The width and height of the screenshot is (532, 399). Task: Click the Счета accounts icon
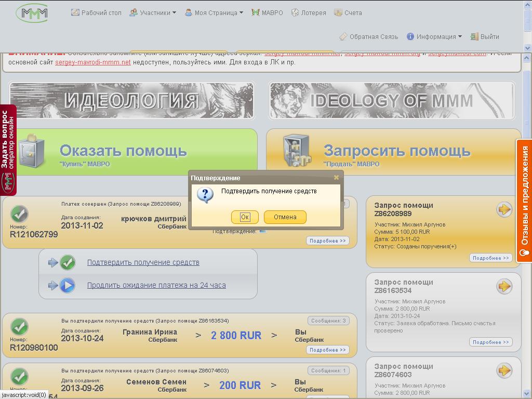[x=338, y=12]
